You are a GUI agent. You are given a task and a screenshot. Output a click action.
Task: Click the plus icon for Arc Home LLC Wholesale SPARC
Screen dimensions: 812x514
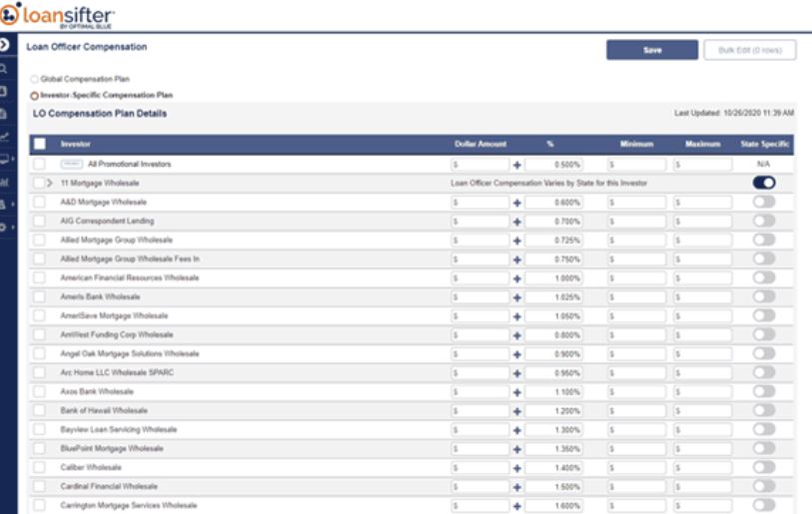click(516, 373)
